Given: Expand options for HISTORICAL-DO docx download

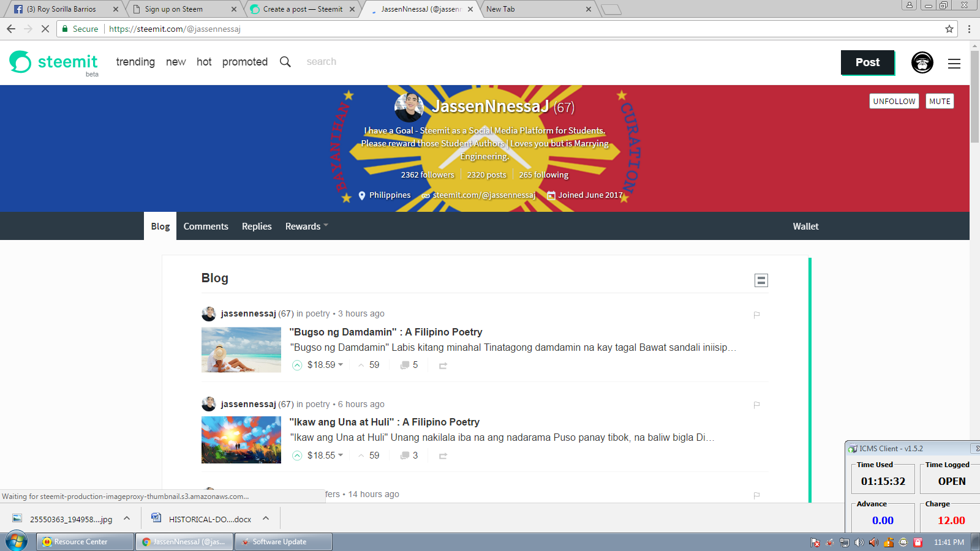Looking at the screenshot, I should coord(266,519).
